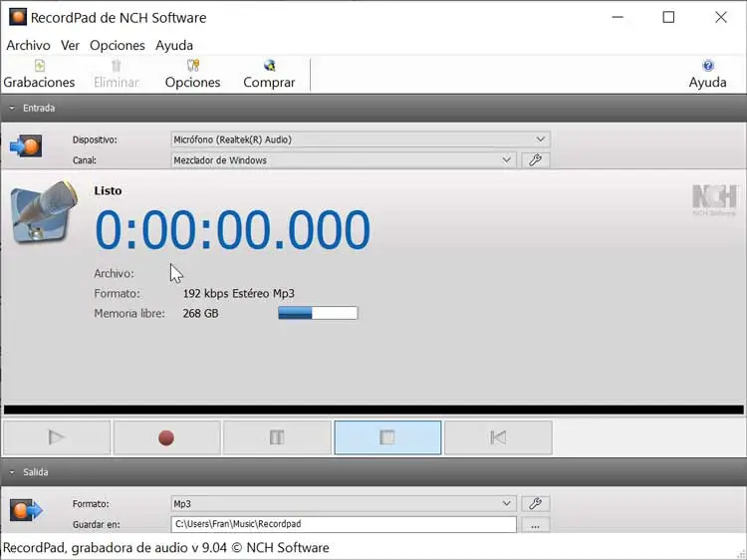Click the 'Listo' status text
This screenshot has width=747, height=560.
tap(109, 190)
